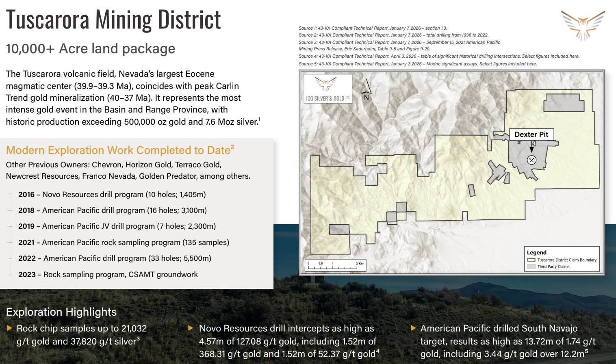Select the 'Dexter Pit' map label
Image resolution: width=616 pixels, height=364 pixels.
pyautogui.click(x=531, y=134)
